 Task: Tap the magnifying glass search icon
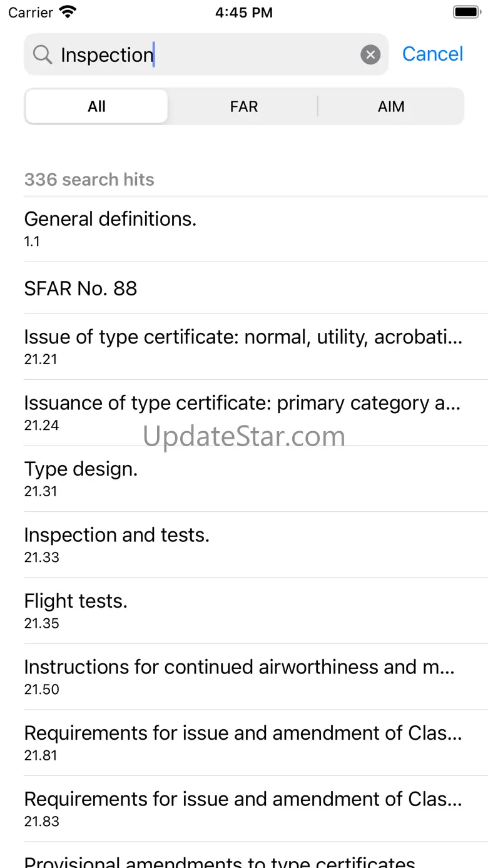[42, 55]
